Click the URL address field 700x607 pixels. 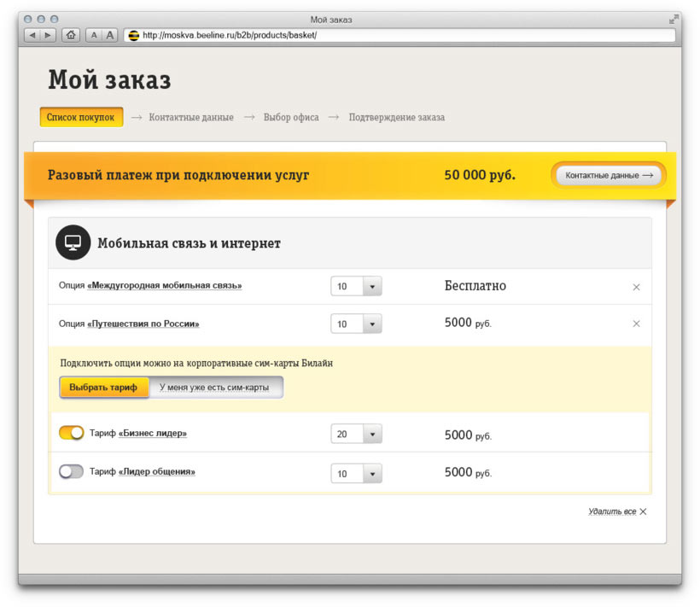tap(401, 35)
